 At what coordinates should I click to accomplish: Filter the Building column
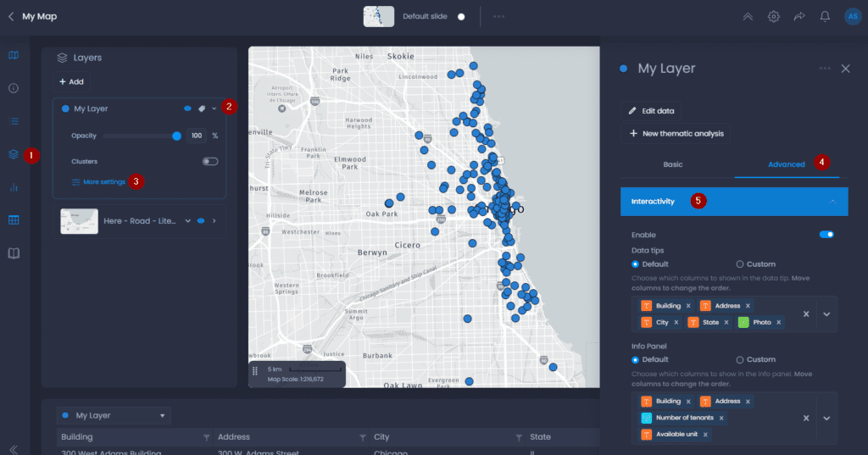207,438
